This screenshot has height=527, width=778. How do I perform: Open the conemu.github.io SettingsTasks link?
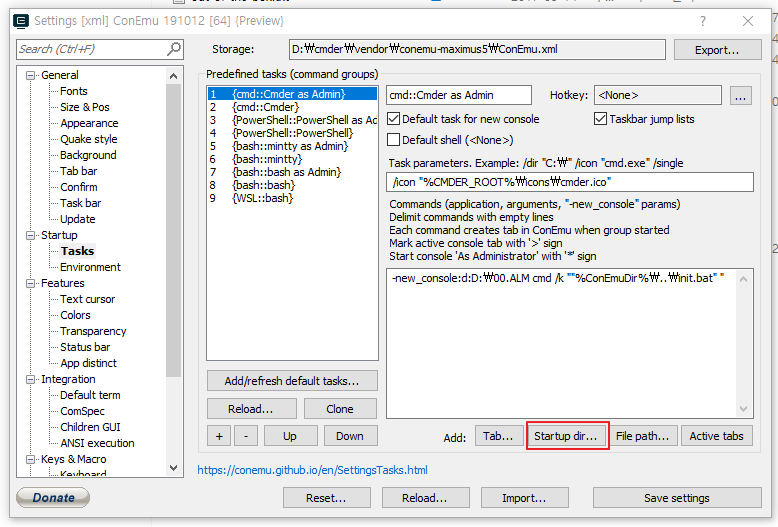[312, 470]
